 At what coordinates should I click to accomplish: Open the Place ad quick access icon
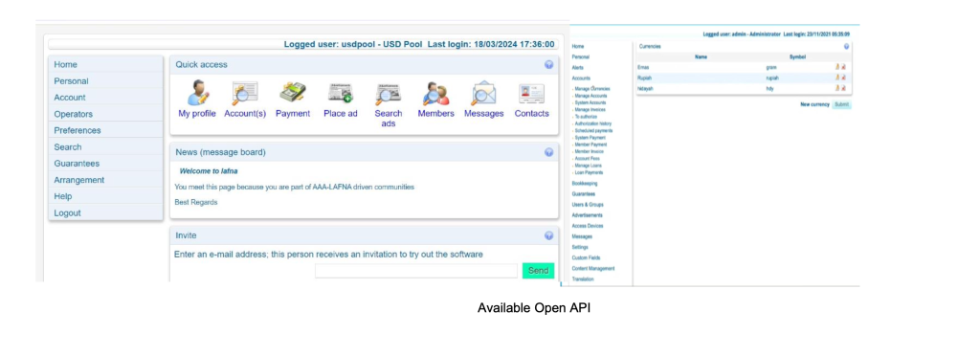[341, 94]
